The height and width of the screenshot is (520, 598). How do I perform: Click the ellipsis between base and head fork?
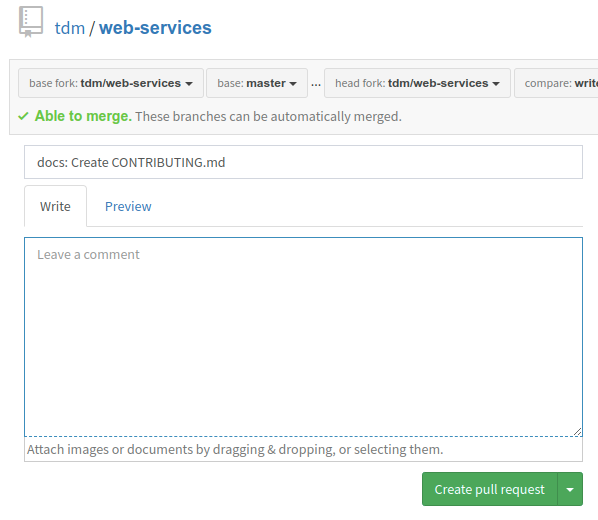316,84
